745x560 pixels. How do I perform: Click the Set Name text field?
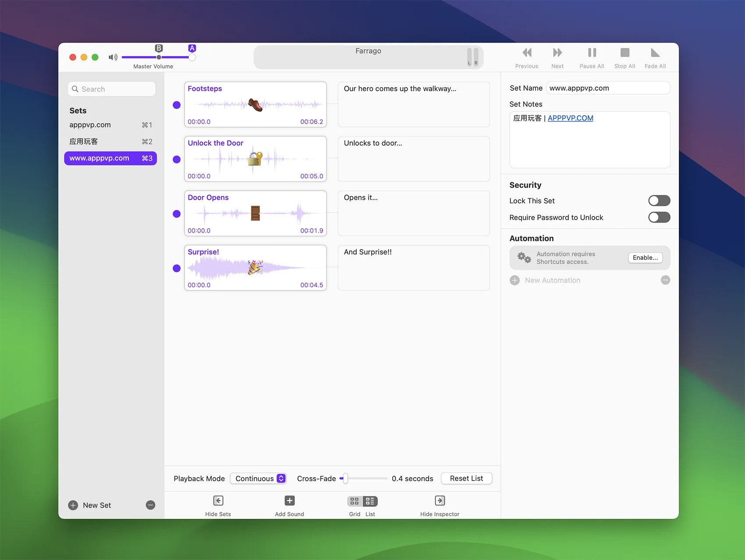[x=608, y=88]
